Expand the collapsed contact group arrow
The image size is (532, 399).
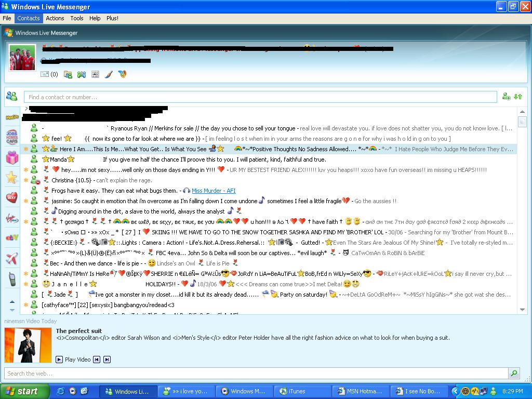tap(26, 109)
